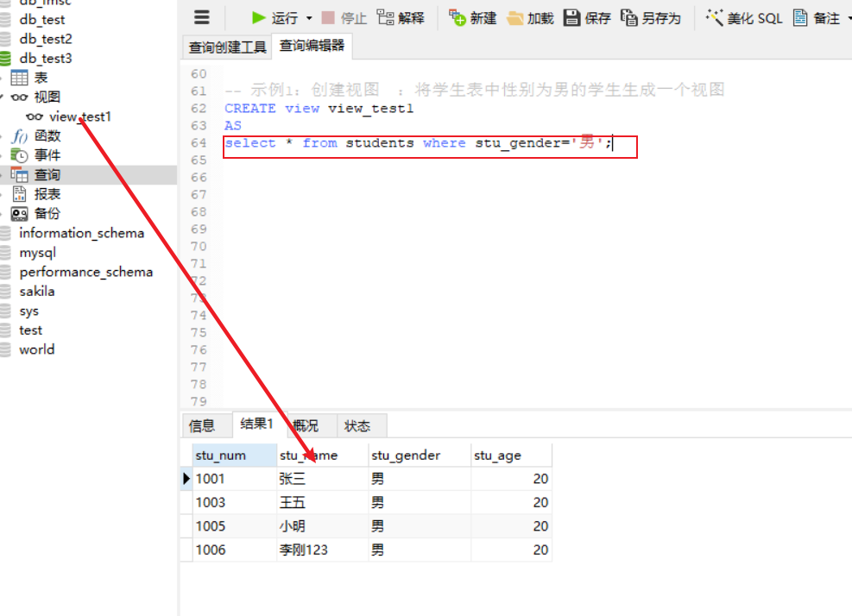
Task: Click the 解释 explain icon
Action: pos(385,18)
